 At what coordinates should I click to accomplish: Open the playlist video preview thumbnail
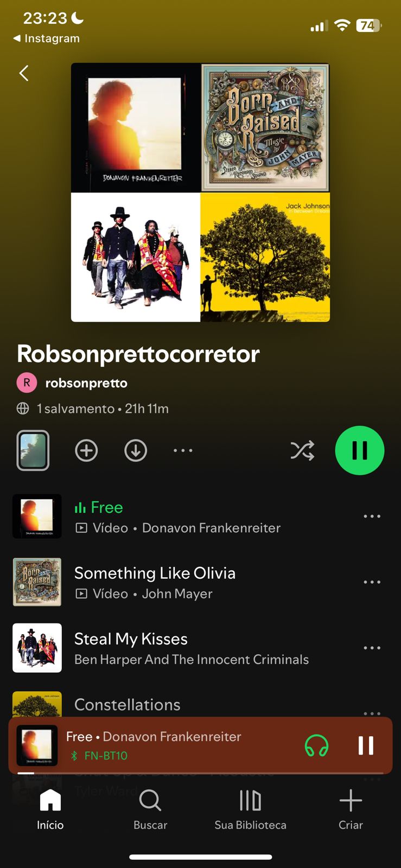click(x=33, y=450)
